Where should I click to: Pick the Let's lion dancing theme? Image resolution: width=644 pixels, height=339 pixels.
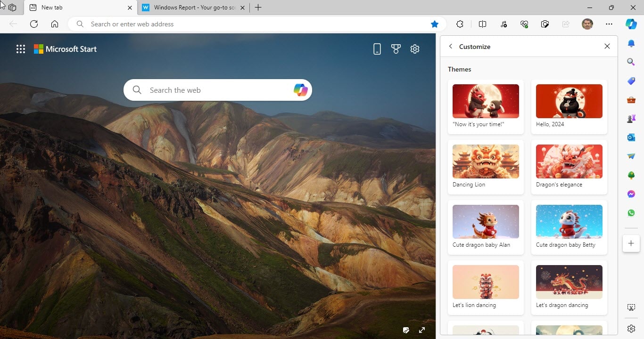pyautogui.click(x=486, y=288)
